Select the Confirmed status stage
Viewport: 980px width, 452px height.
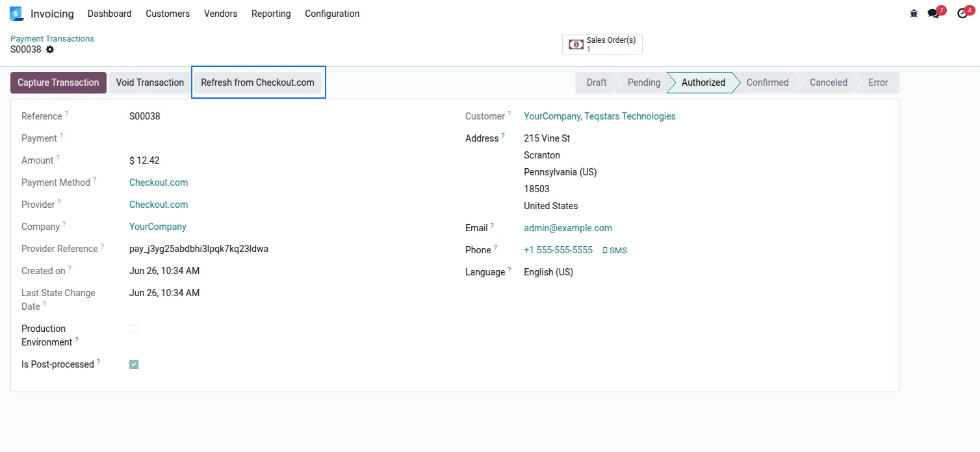coord(767,82)
